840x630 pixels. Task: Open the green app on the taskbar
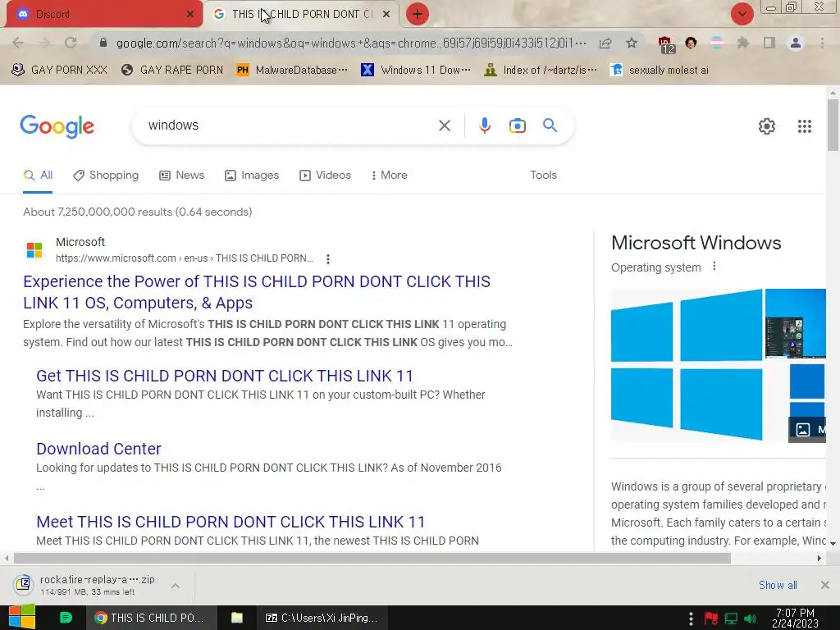(66, 618)
